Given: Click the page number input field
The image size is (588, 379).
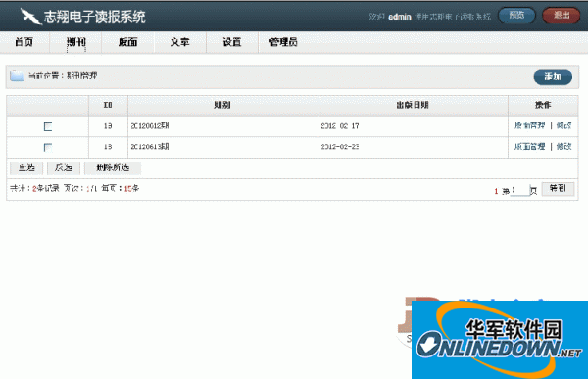Looking at the screenshot, I should coord(520,190).
